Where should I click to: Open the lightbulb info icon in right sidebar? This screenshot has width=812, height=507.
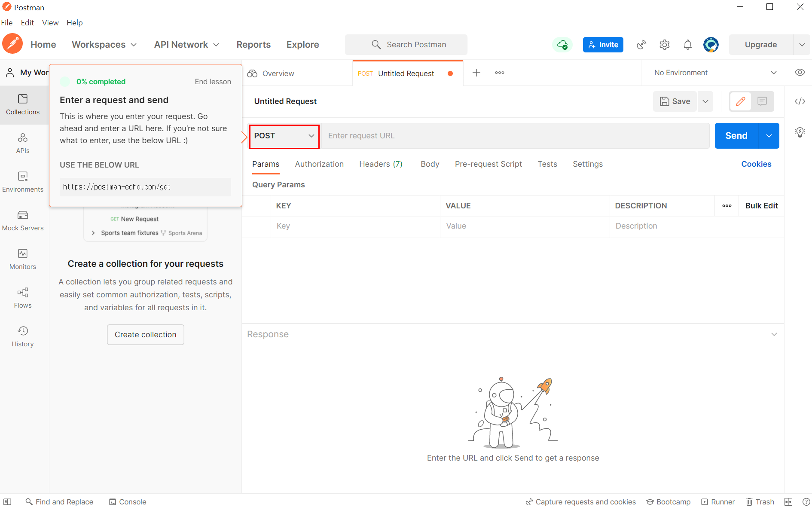click(800, 132)
